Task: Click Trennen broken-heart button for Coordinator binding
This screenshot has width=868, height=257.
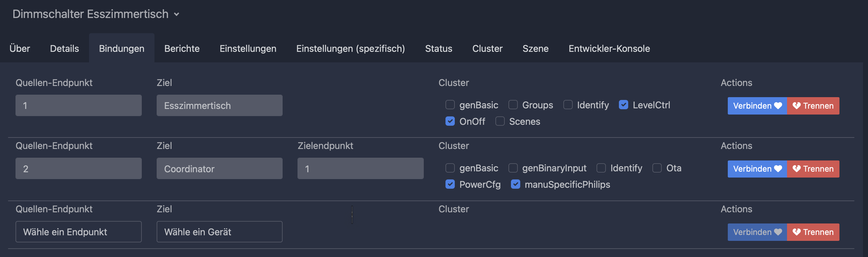Action: coord(813,169)
